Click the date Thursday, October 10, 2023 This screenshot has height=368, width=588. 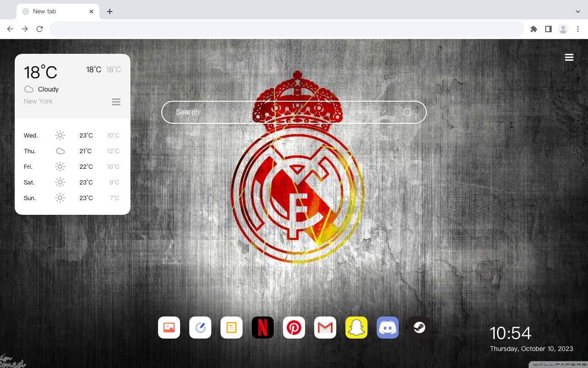tap(531, 349)
